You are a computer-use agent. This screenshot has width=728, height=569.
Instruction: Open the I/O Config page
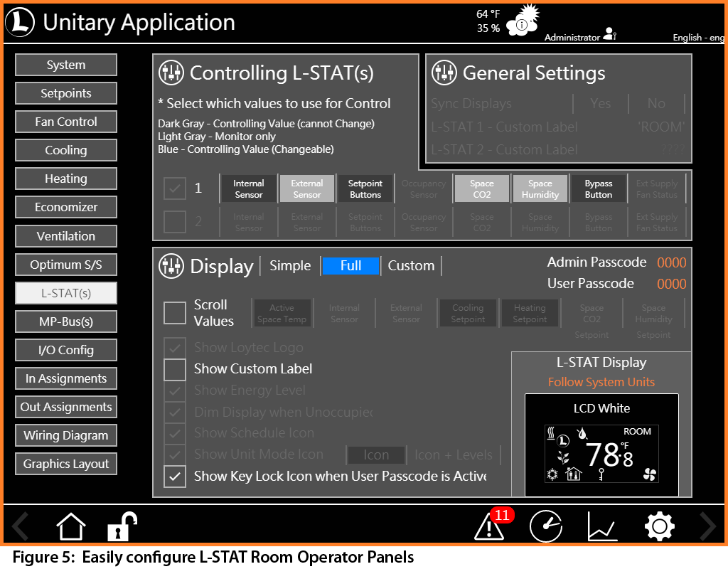(x=66, y=350)
